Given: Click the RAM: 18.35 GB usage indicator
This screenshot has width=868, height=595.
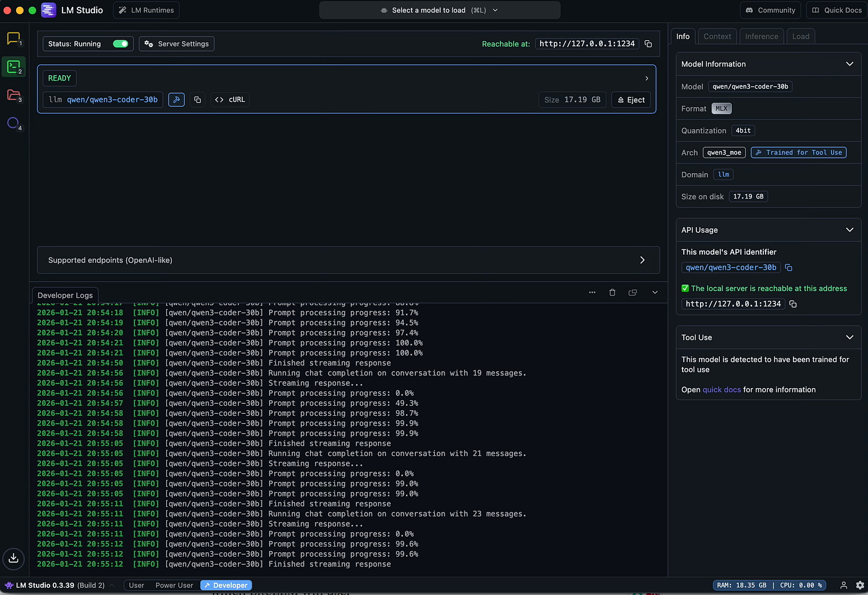Looking at the screenshot, I should pos(742,585).
